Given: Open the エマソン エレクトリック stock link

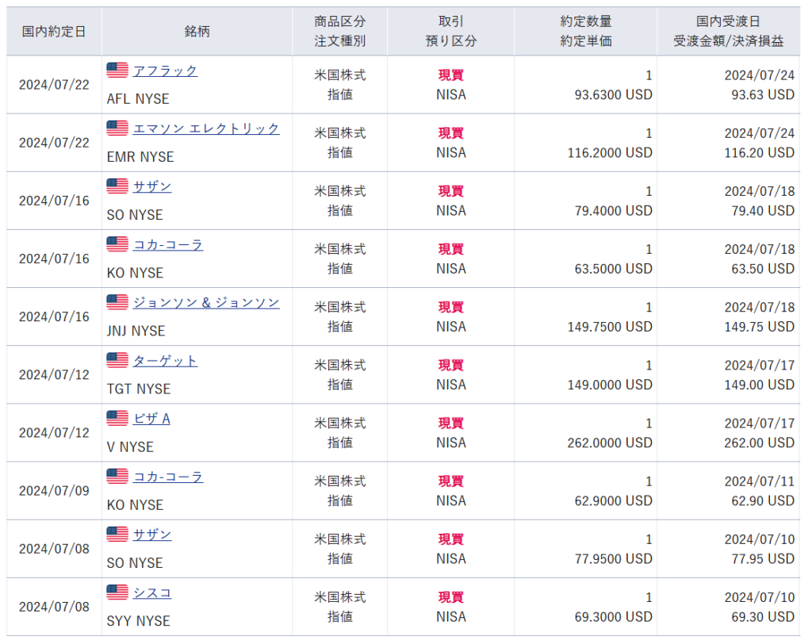Looking at the screenshot, I should point(206,128).
